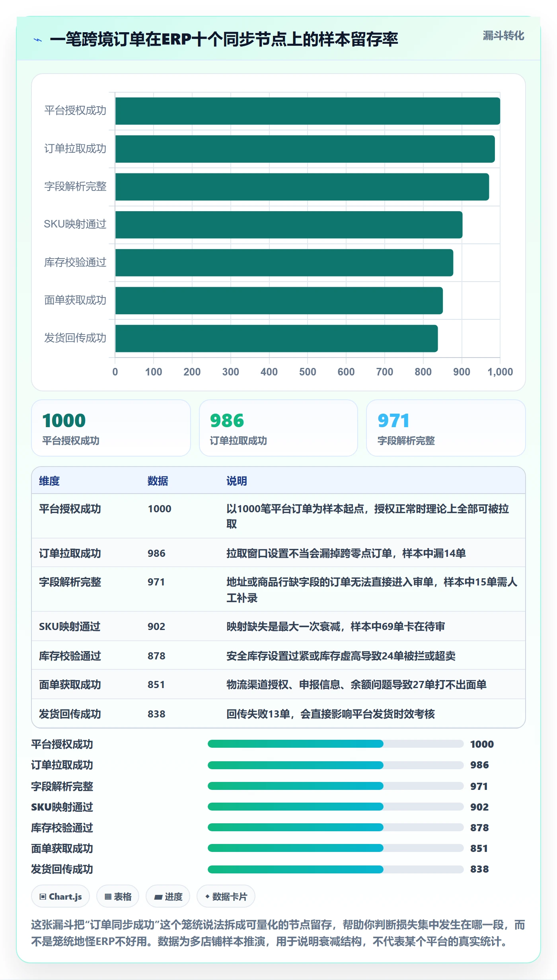The width and height of the screenshot is (557, 980).
Task: Select the 851 value in the table
Action: click(x=156, y=684)
